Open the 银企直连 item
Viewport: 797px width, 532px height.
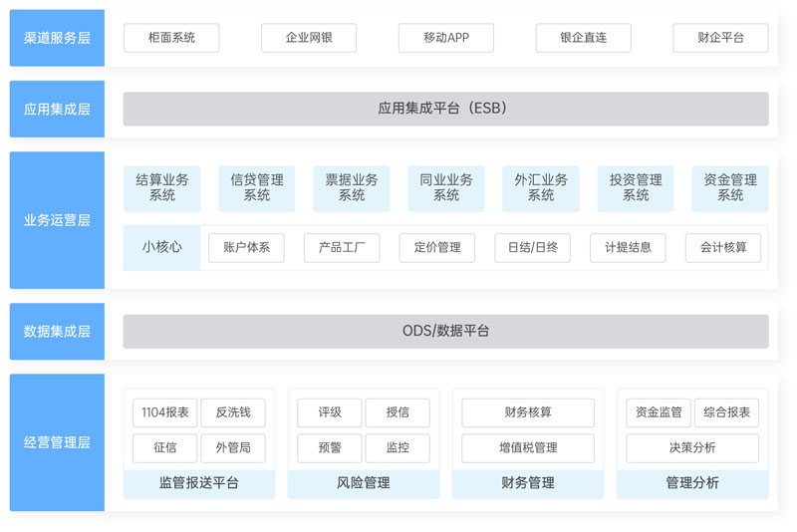coord(583,38)
